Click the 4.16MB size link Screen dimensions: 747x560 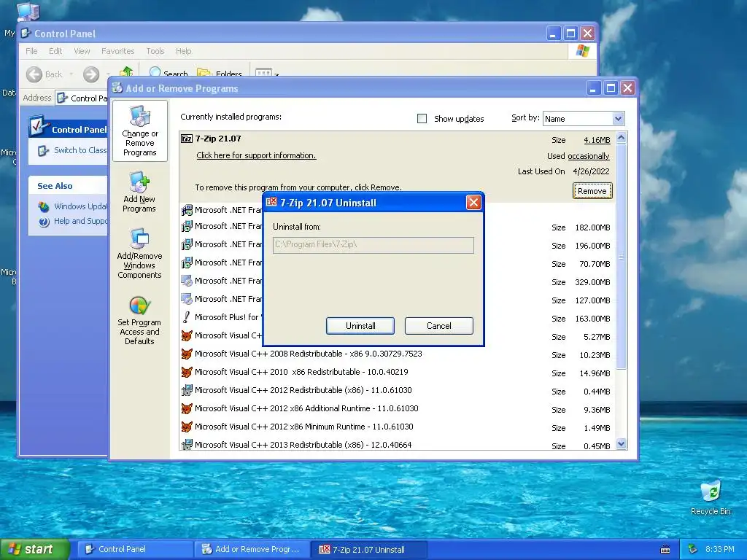(597, 140)
